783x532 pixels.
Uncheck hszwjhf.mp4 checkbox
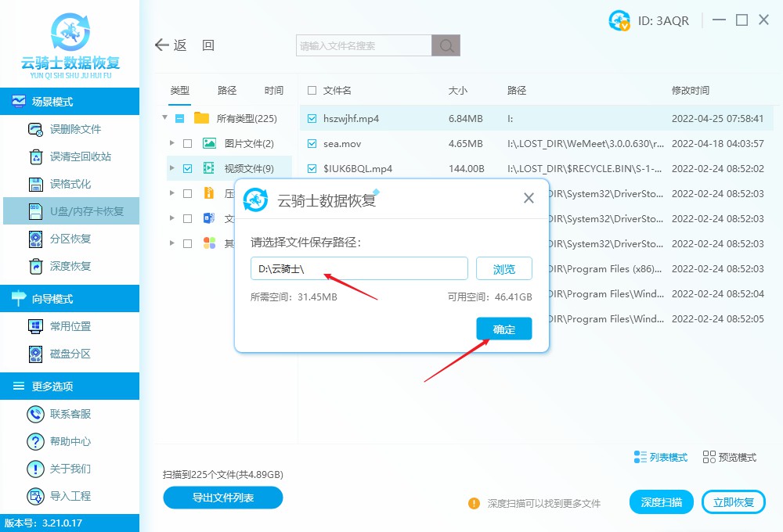click(x=312, y=119)
